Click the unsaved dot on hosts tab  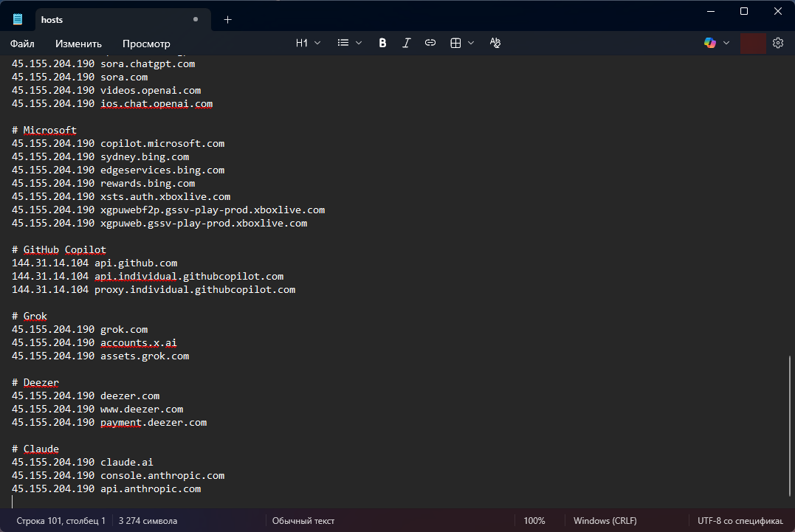(195, 19)
